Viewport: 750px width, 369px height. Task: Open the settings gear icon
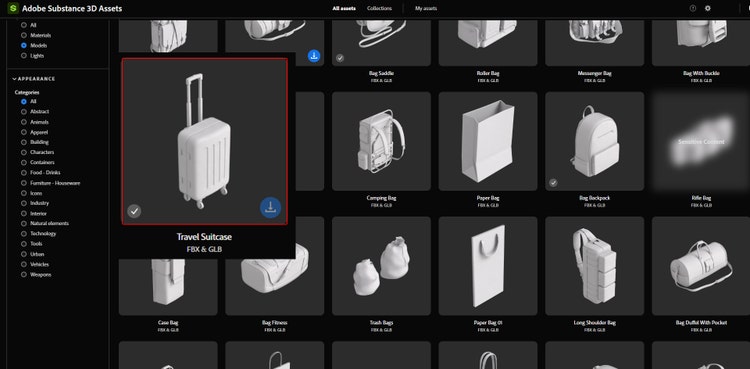tap(707, 8)
